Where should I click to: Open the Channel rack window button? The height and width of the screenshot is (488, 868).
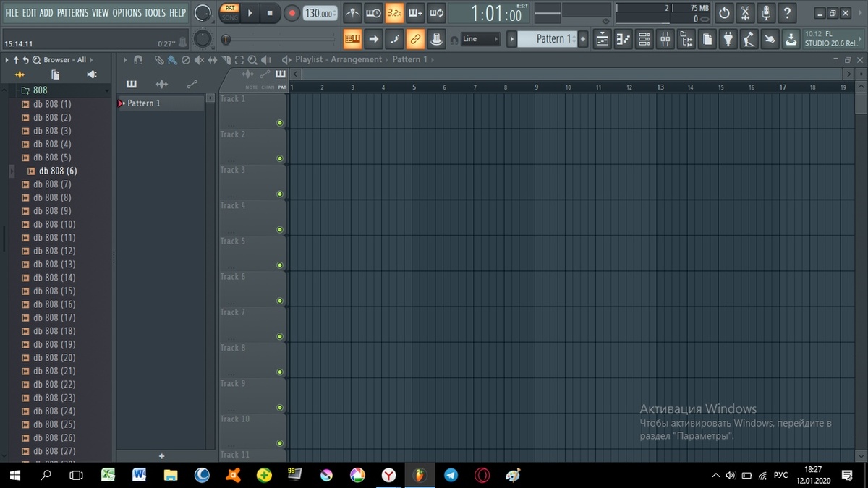click(x=644, y=39)
